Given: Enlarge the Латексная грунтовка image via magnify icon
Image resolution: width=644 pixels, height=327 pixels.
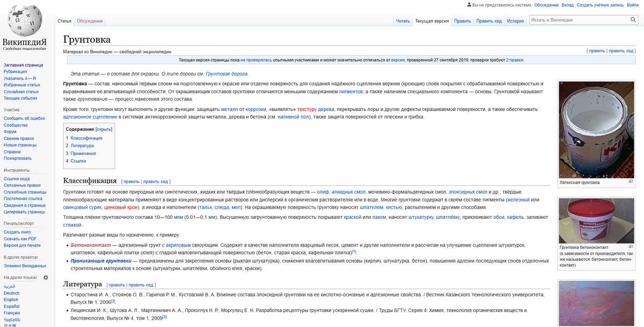Looking at the screenshot, I should [631, 182].
